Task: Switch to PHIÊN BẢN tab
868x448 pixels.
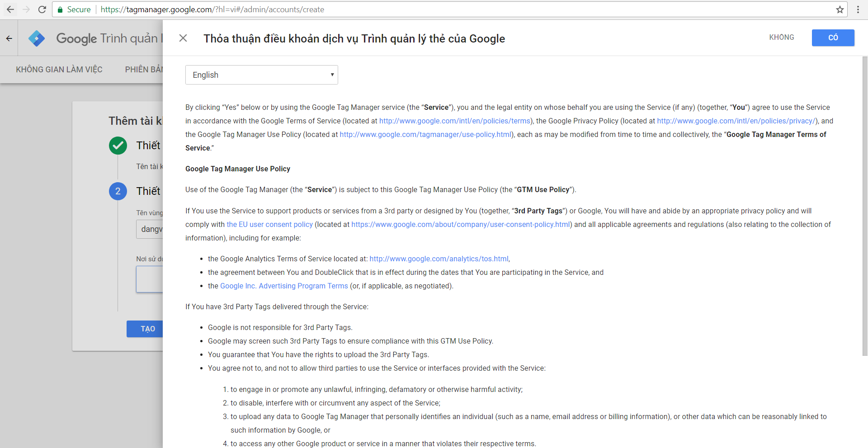Action: 144,70
